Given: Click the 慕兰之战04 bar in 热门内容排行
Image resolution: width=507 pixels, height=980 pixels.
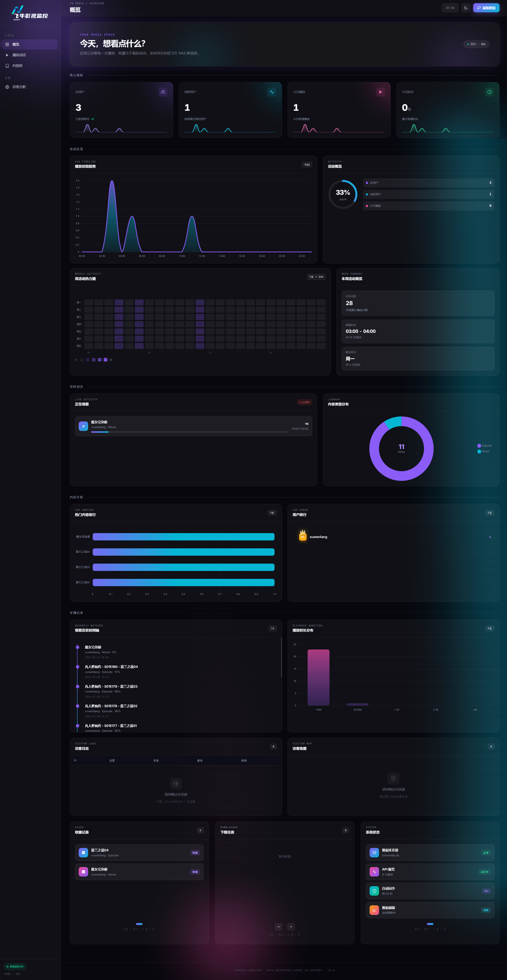Looking at the screenshot, I should [183, 552].
